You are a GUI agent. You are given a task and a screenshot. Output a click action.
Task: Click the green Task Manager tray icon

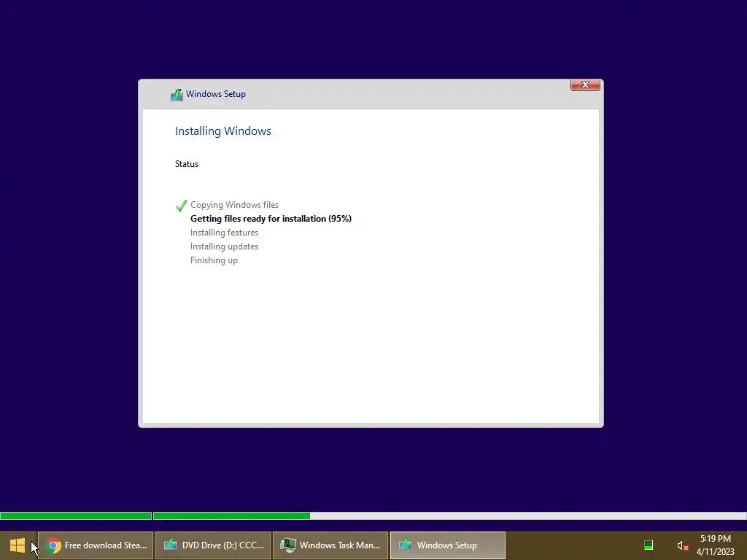649,545
